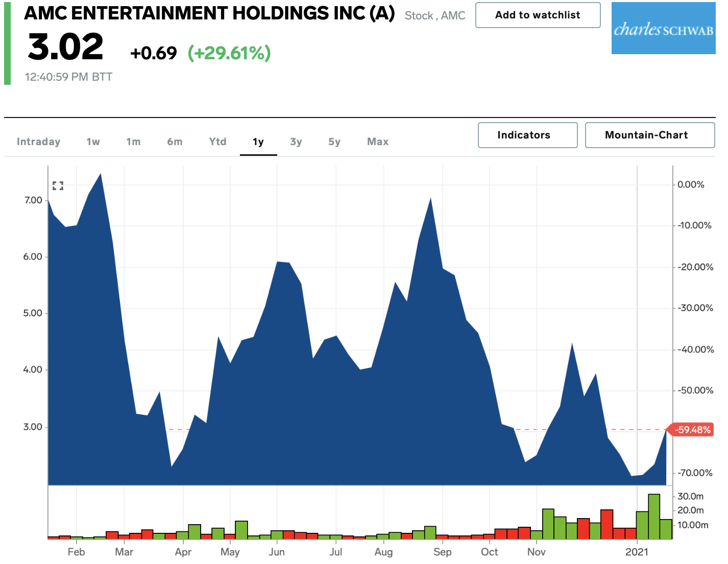
Task: Click the -50.00% axis label
Action: click(x=695, y=390)
